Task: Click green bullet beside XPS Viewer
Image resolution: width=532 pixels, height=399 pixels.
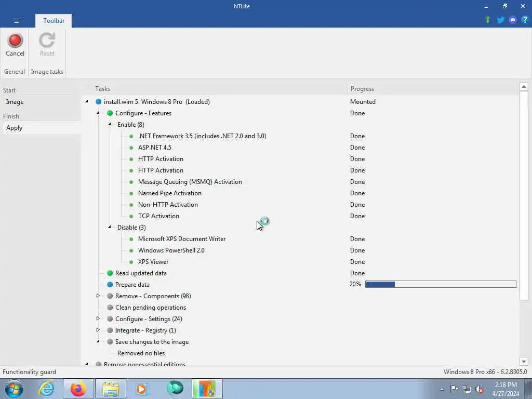Action: coord(131,262)
